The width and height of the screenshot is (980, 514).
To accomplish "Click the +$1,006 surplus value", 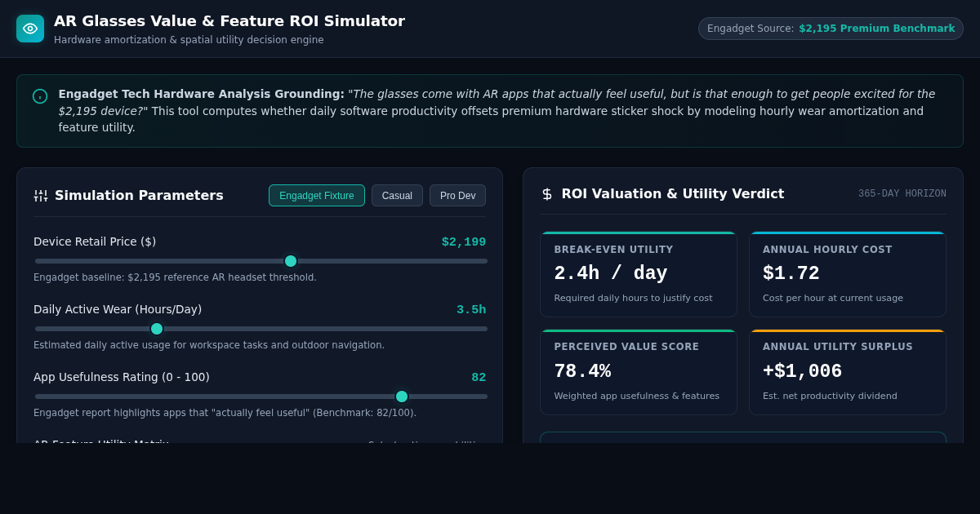I will pos(803,372).
